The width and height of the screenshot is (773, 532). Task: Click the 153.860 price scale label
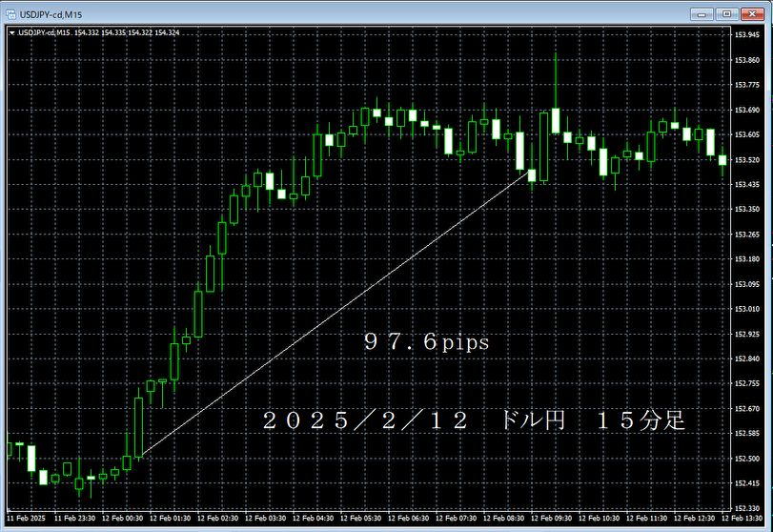point(747,60)
